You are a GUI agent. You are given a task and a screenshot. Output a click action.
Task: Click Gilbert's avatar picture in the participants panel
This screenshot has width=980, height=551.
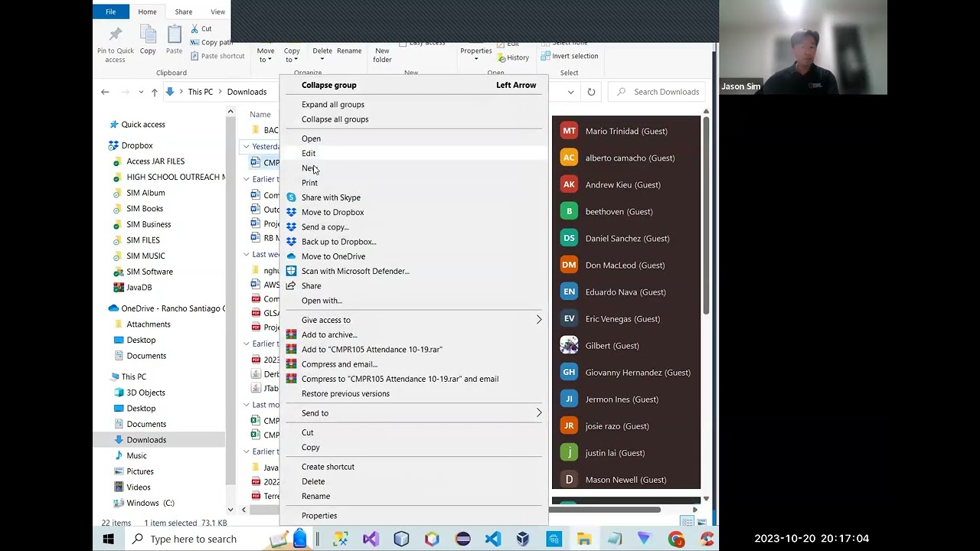pyautogui.click(x=569, y=345)
